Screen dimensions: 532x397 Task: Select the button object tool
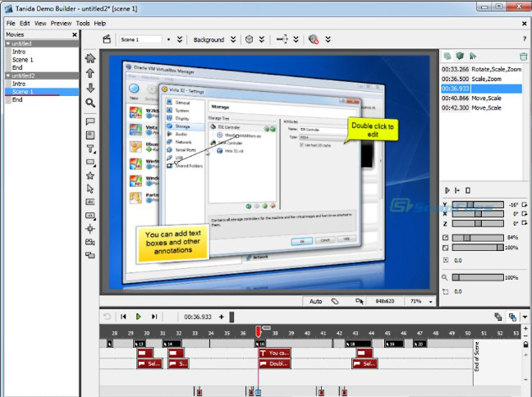pos(90,216)
